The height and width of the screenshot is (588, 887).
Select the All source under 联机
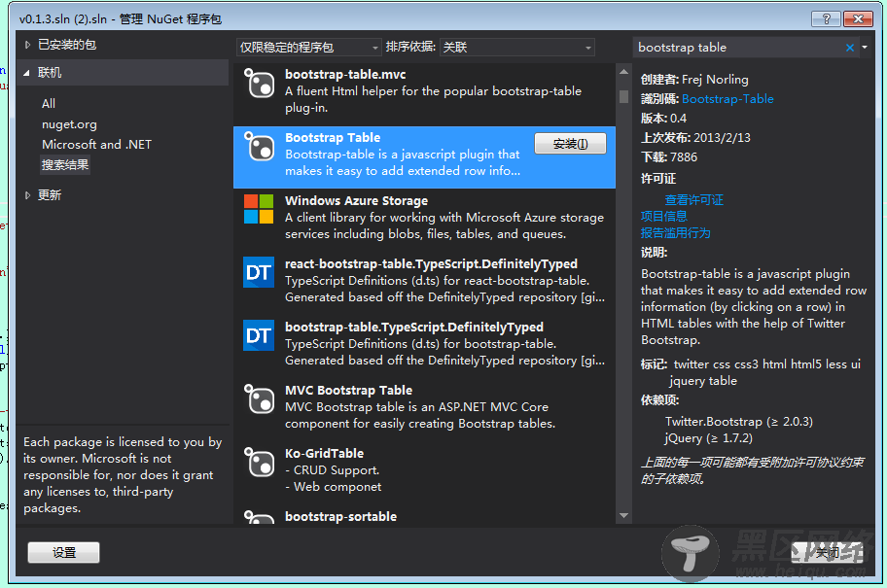click(49, 103)
